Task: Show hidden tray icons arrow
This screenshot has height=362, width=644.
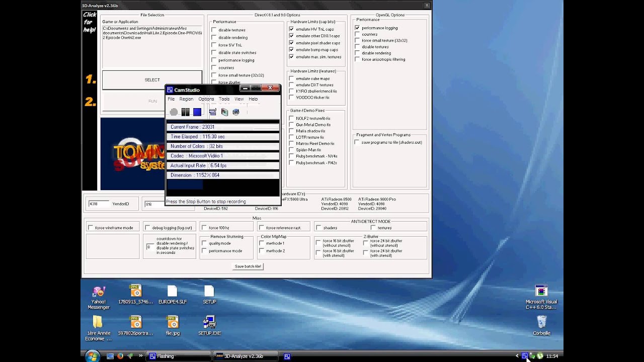Action: click(x=517, y=356)
